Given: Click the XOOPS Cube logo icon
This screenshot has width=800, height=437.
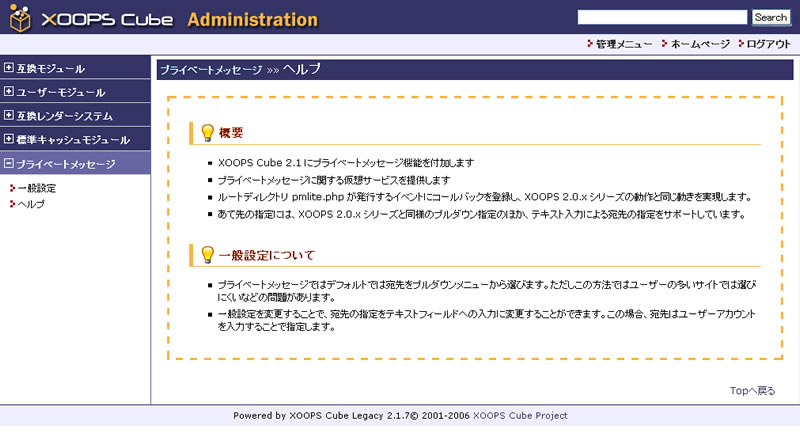Looking at the screenshot, I should point(20,18).
